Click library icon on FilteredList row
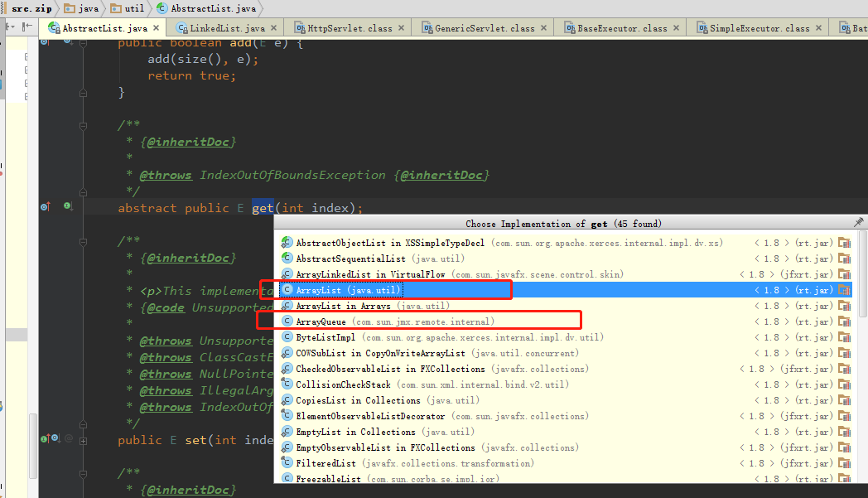Image resolution: width=868 pixels, height=498 pixels. point(844,463)
